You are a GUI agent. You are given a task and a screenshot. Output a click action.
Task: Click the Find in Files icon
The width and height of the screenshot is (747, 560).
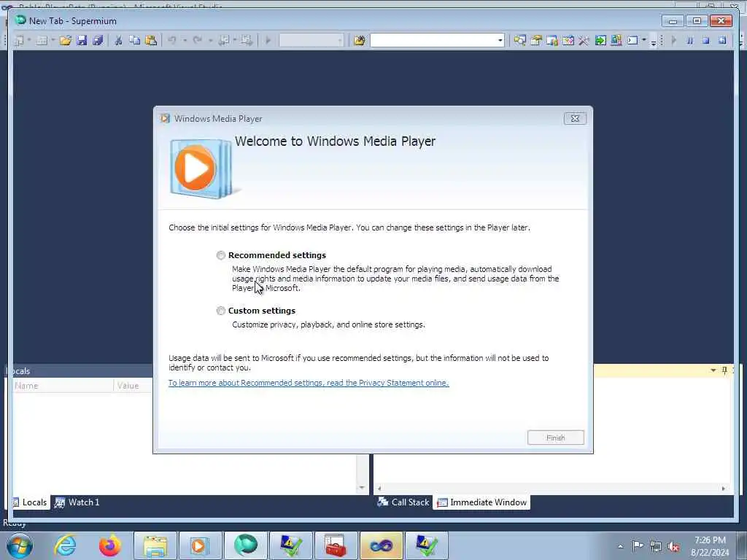click(x=360, y=41)
